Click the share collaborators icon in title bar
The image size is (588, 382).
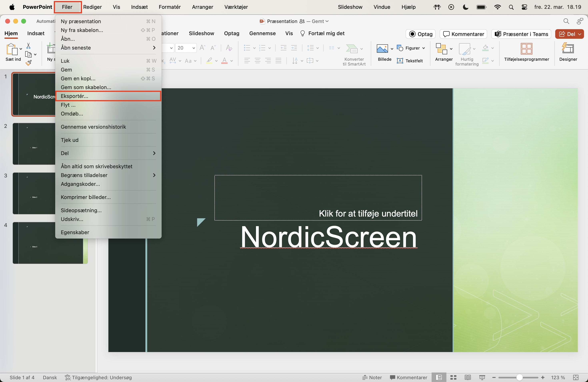[x=580, y=21]
